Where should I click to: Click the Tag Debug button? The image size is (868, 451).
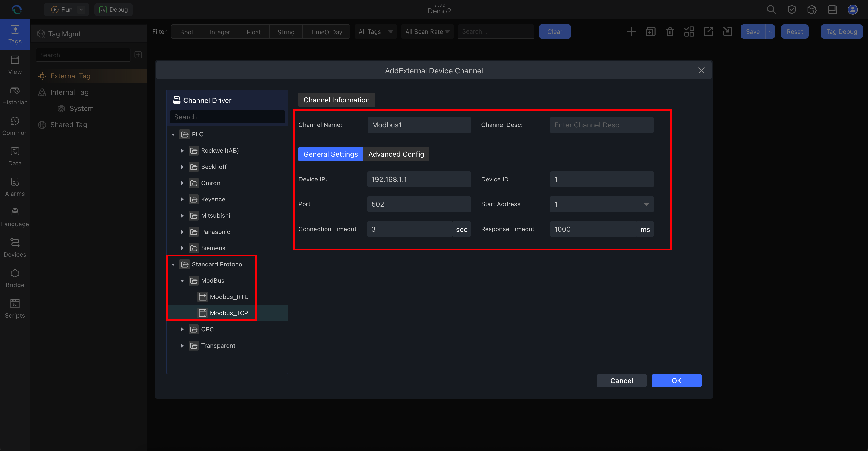841,32
